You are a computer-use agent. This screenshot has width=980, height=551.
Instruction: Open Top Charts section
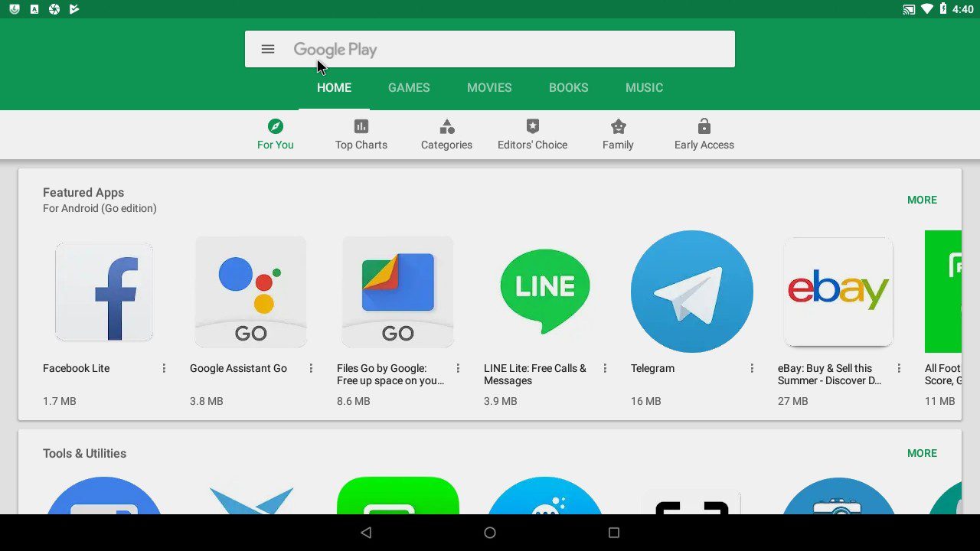[361, 135]
